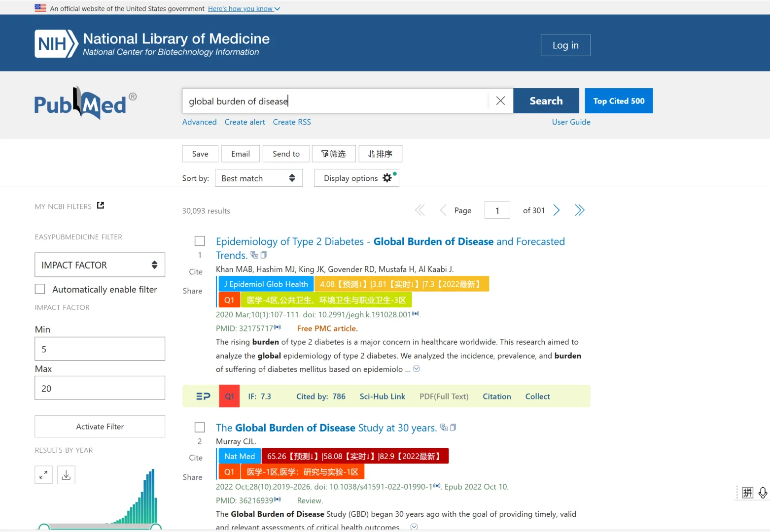Open the User Guide link
This screenshot has height=532, width=770.
tap(571, 122)
